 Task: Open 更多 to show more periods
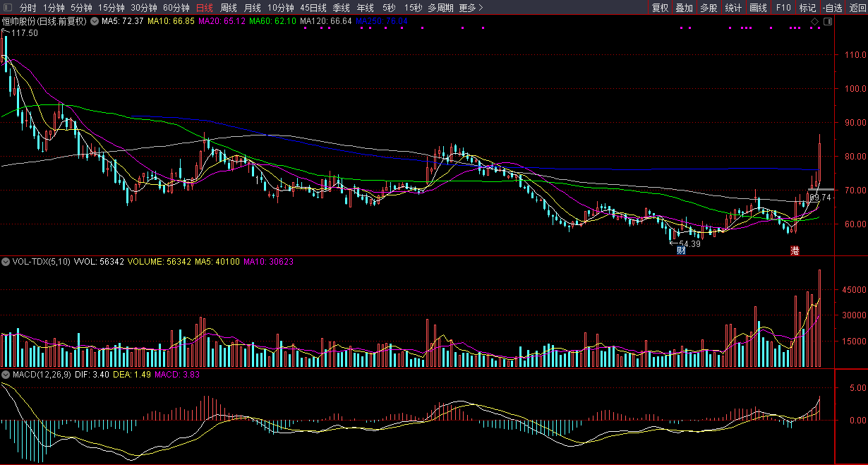471,8
